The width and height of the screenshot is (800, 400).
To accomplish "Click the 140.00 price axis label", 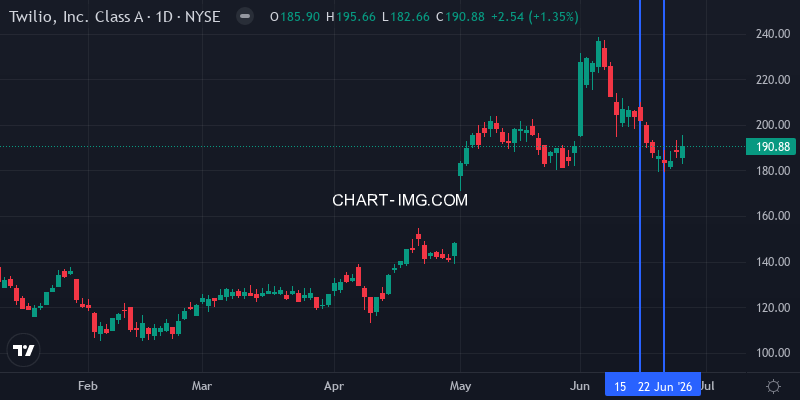I will click(773, 262).
